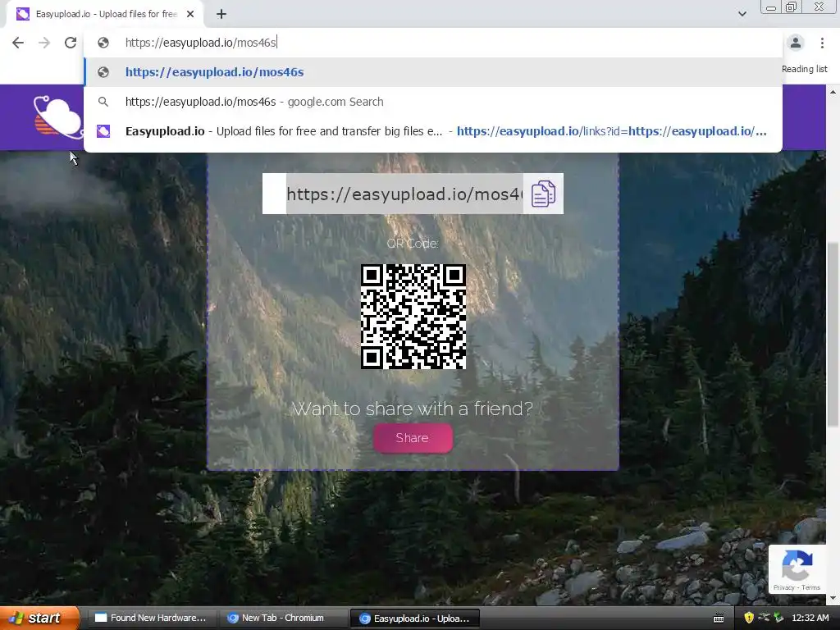Open the reCAPTCHA Privacy link
This screenshot has height=630, width=840.
pyautogui.click(x=783, y=587)
